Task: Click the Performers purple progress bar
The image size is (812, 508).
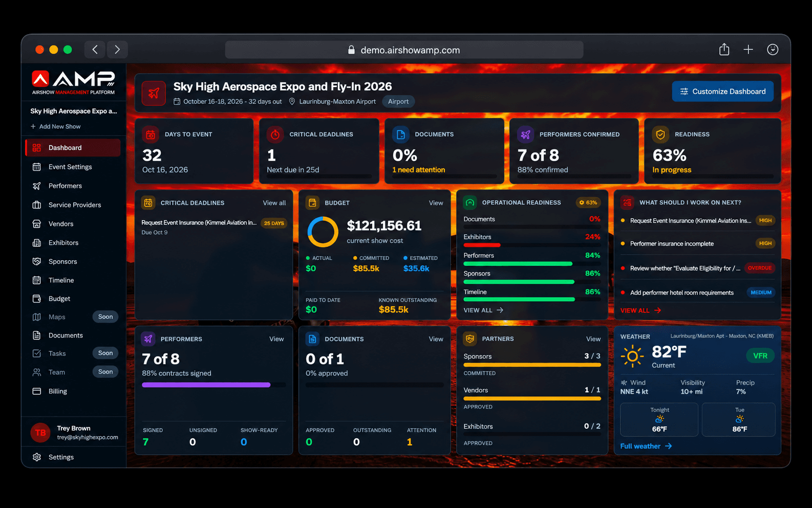Action: (206, 385)
